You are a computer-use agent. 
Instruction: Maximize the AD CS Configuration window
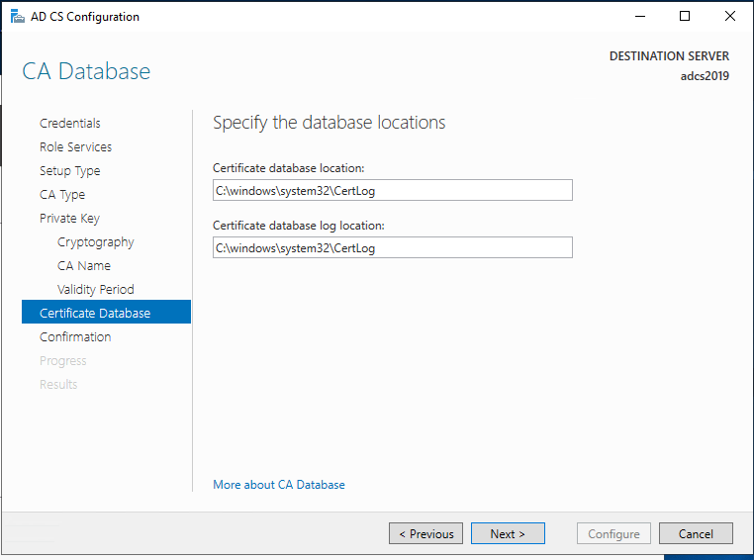click(685, 17)
